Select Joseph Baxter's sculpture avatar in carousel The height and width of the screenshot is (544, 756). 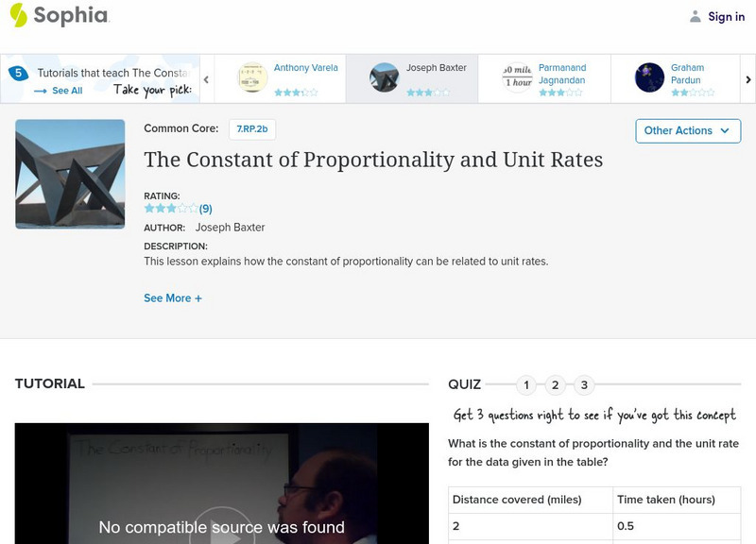tap(385, 77)
